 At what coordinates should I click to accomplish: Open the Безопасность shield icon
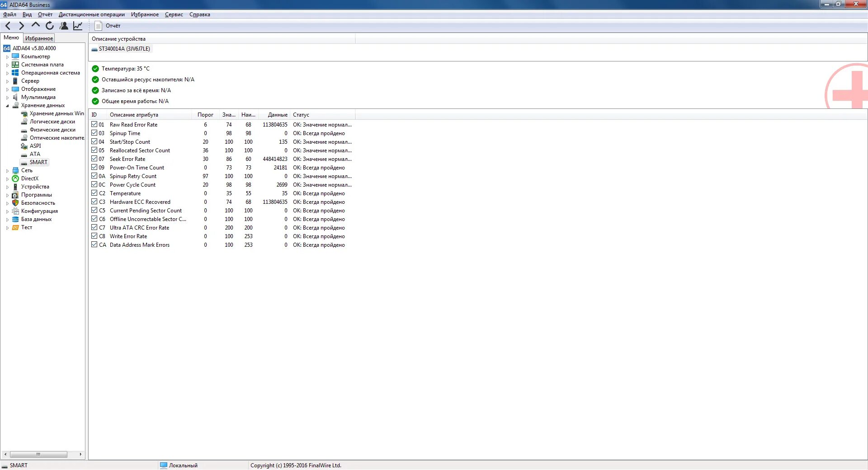pos(16,203)
